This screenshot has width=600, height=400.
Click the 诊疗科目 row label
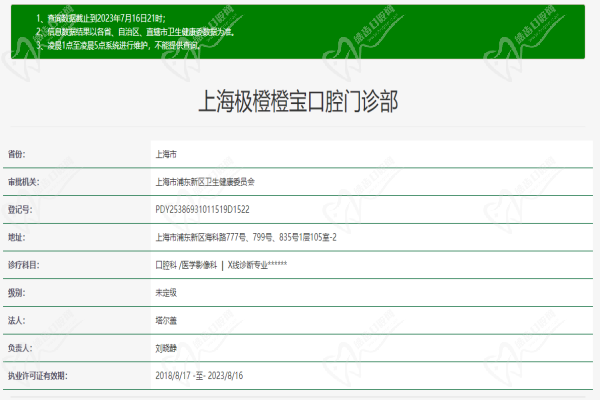pyautogui.click(x=22, y=265)
